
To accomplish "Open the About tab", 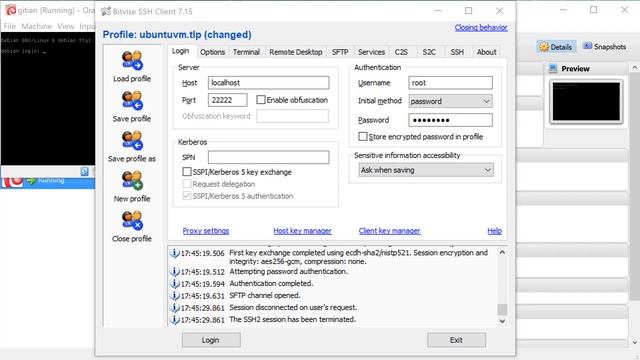I will (x=487, y=52).
